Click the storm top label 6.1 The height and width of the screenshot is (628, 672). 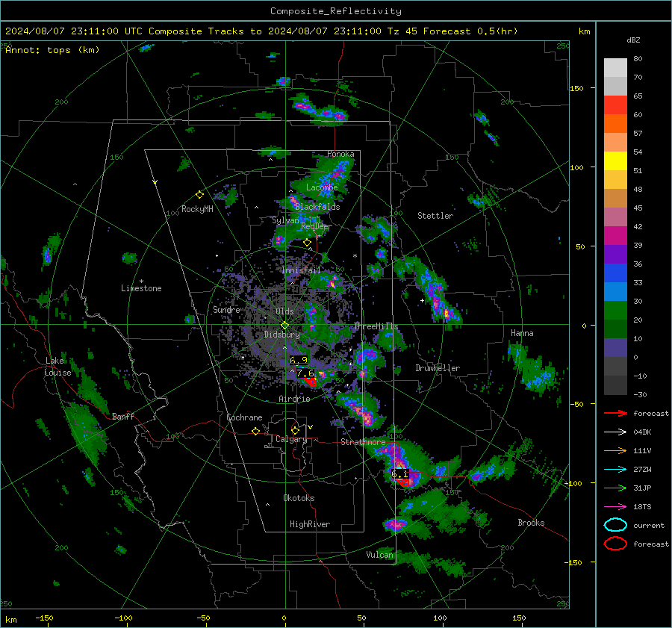400,474
